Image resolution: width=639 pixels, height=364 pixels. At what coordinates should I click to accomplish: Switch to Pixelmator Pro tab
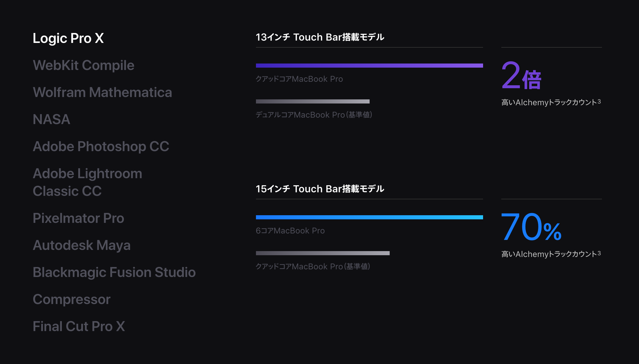tap(78, 218)
